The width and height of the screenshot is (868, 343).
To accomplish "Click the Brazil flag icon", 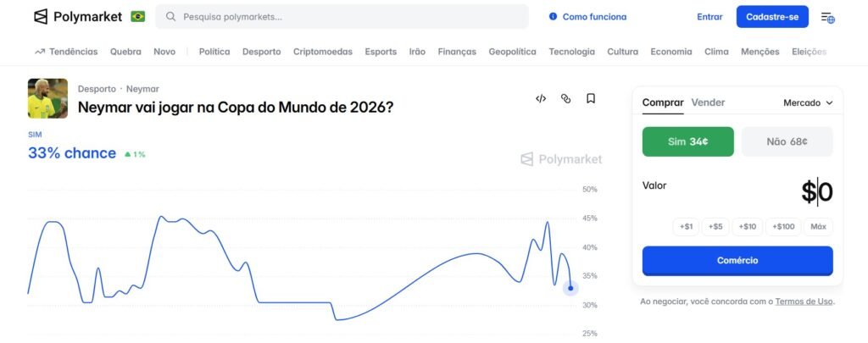I will tap(137, 17).
